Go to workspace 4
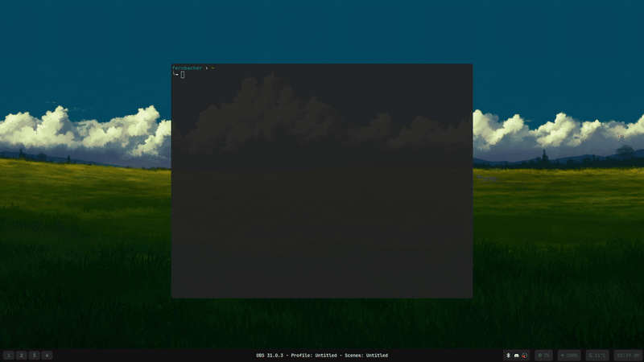This screenshot has width=644, height=362. coord(47,355)
